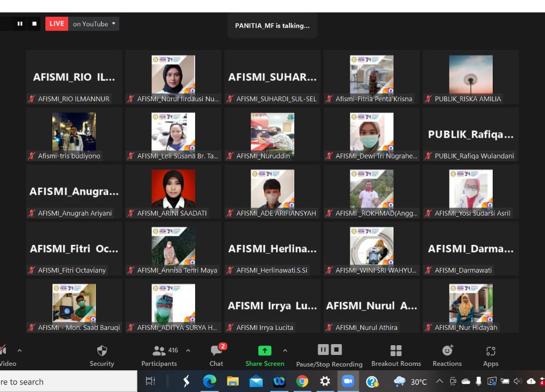Viewport: 545px width, 392px height.
Task: Open the Apps panel
Action: (x=491, y=356)
